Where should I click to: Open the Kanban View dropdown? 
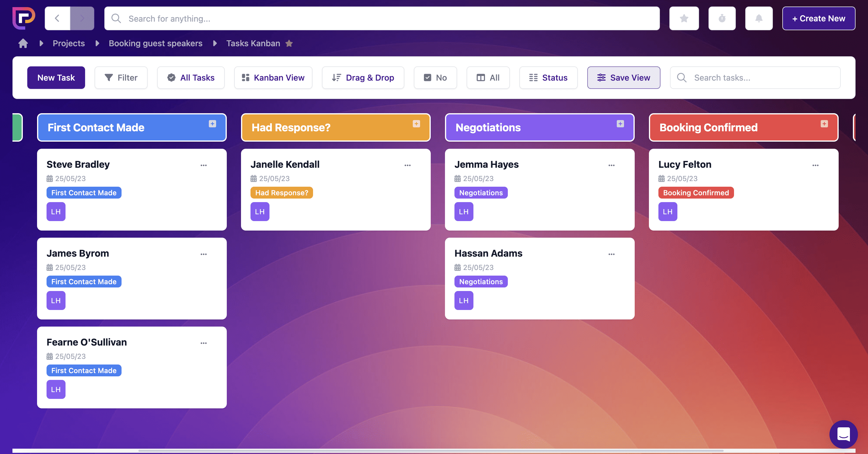click(x=273, y=78)
